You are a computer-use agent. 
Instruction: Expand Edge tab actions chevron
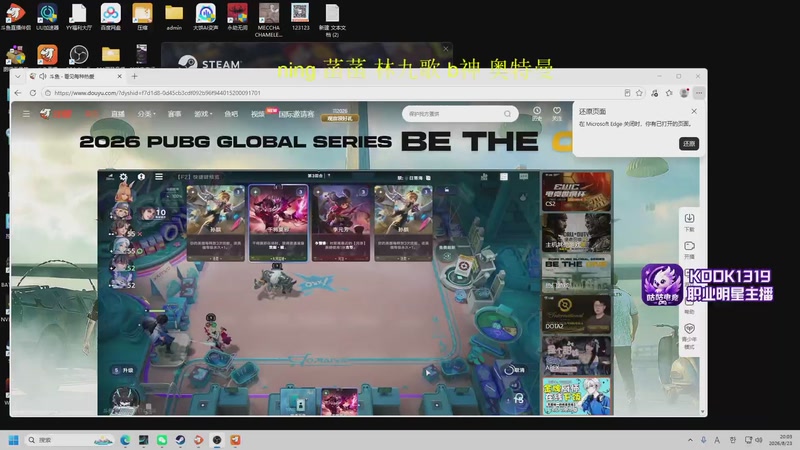click(x=18, y=77)
